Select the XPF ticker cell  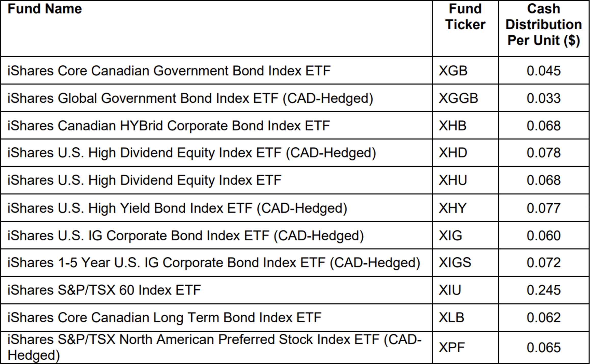click(452, 347)
